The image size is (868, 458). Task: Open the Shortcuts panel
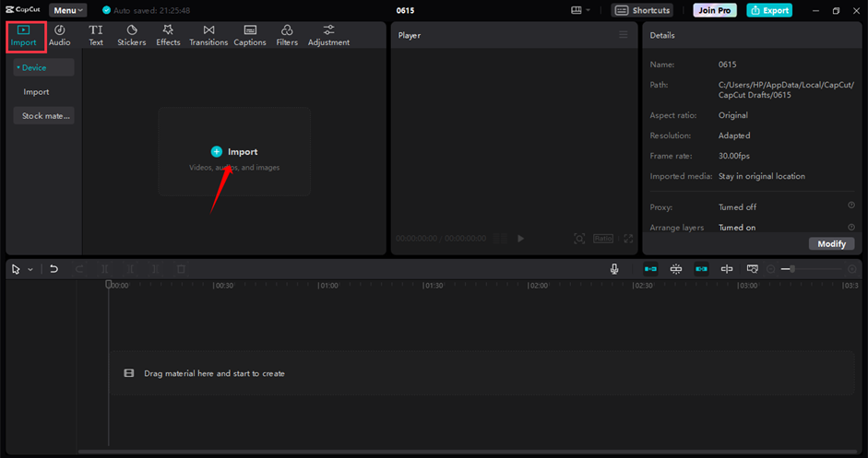(642, 10)
